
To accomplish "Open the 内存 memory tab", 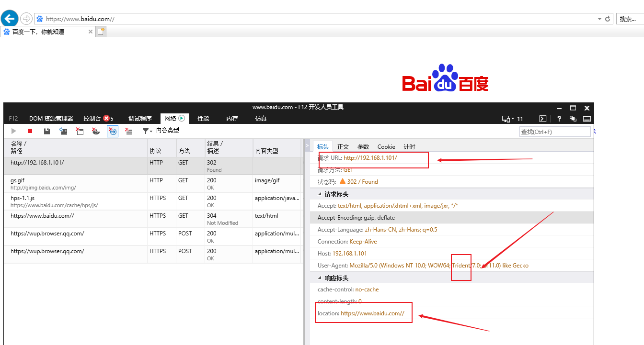I will coord(232,119).
